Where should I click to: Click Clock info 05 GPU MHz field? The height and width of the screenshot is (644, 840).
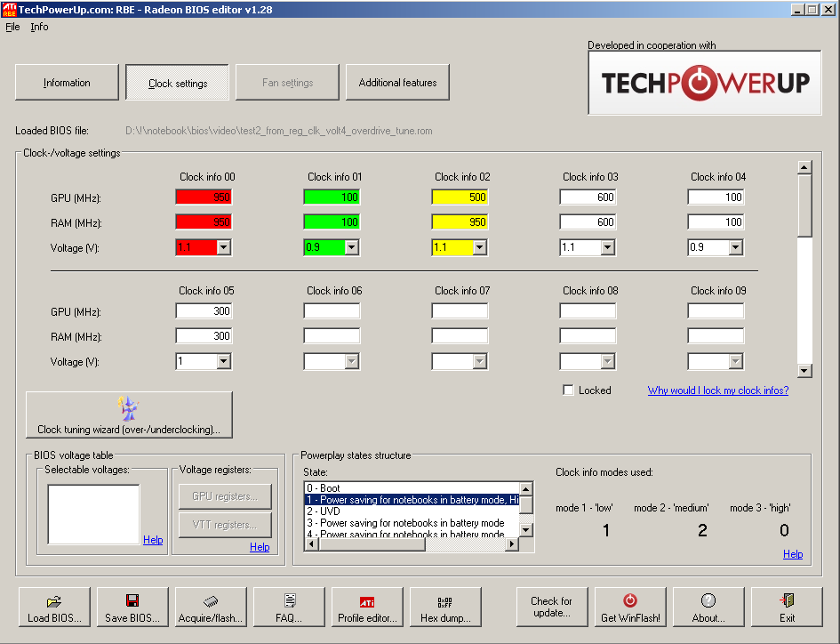click(x=204, y=311)
